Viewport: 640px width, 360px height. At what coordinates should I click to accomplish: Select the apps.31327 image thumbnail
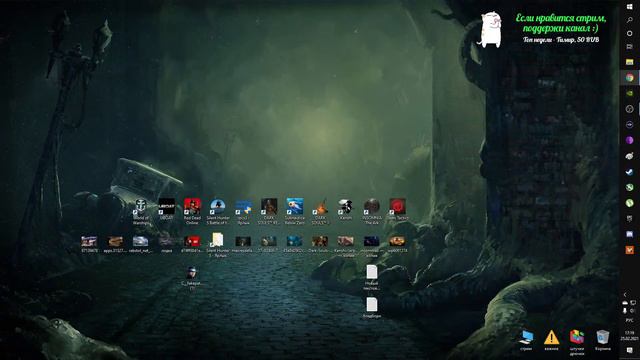point(115,244)
